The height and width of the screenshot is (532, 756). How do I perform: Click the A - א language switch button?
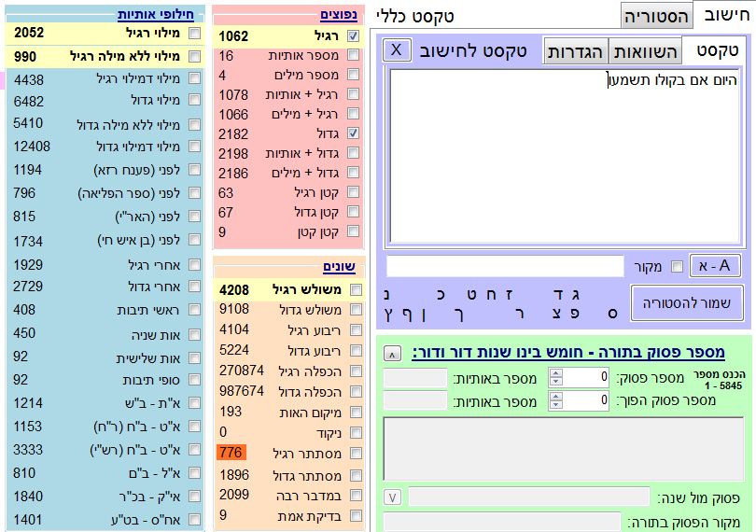point(715,266)
